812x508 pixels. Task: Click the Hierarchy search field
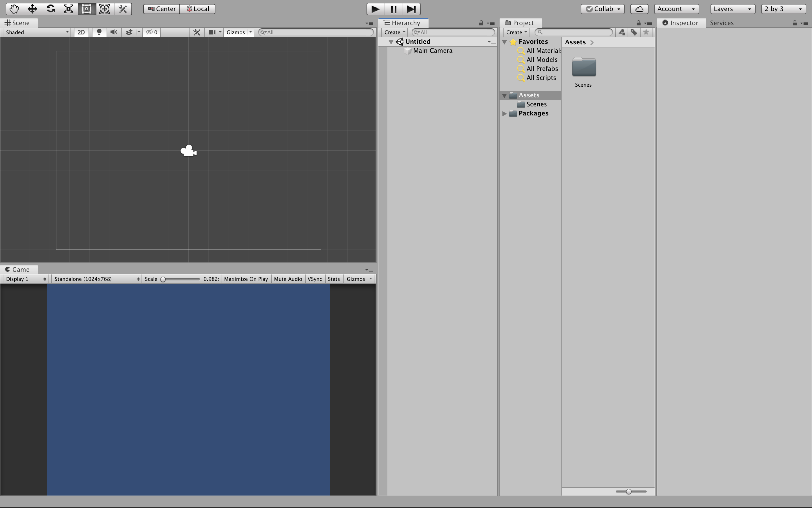pyautogui.click(x=453, y=32)
